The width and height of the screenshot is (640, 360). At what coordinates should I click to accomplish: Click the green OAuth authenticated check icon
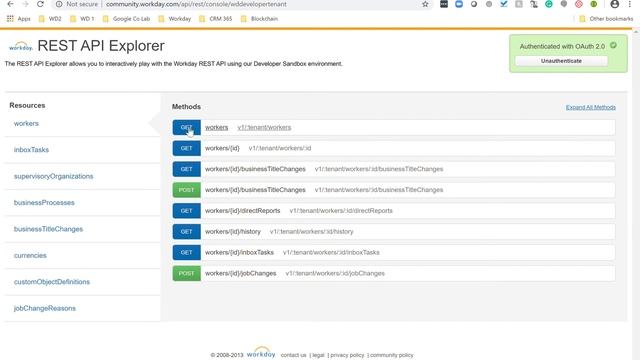(x=613, y=45)
